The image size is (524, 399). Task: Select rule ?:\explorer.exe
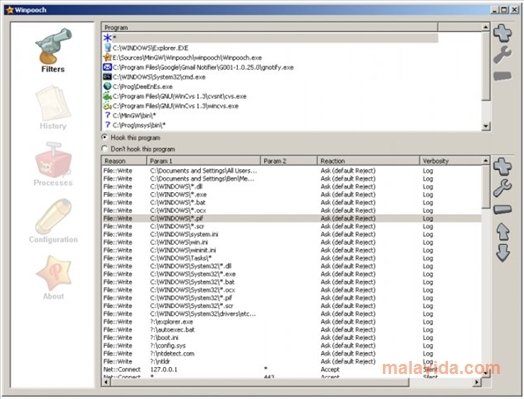click(291, 322)
